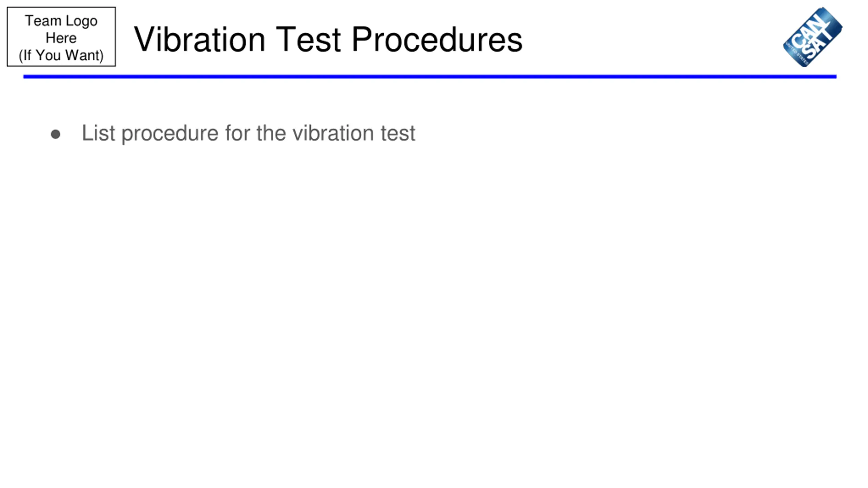The width and height of the screenshot is (868, 488).
Task: Click the word "procedure" in the bullet text
Action: (170, 134)
